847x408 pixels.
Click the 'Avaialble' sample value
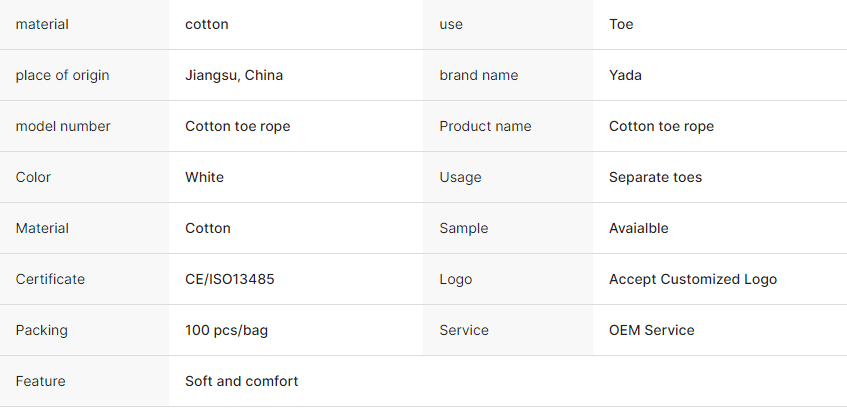(x=638, y=228)
